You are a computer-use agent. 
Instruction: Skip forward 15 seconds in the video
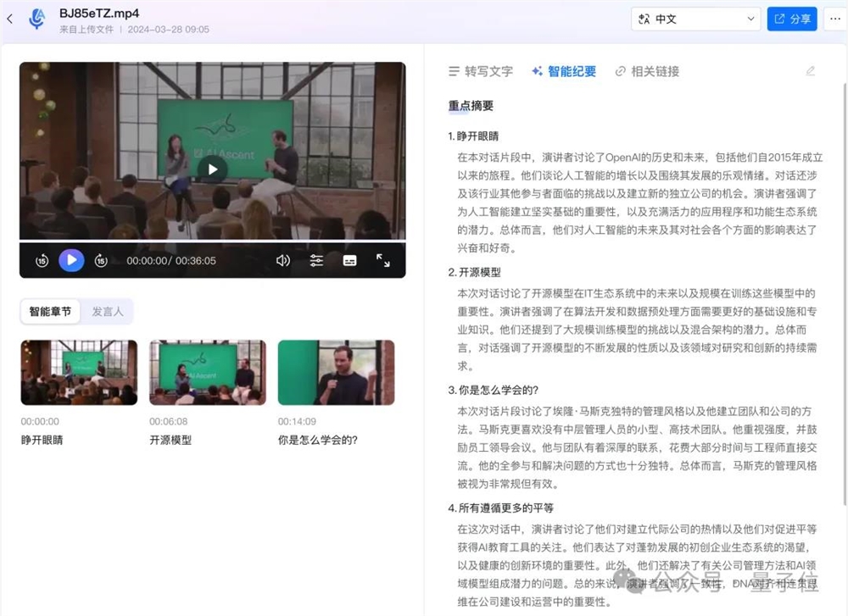(x=101, y=261)
